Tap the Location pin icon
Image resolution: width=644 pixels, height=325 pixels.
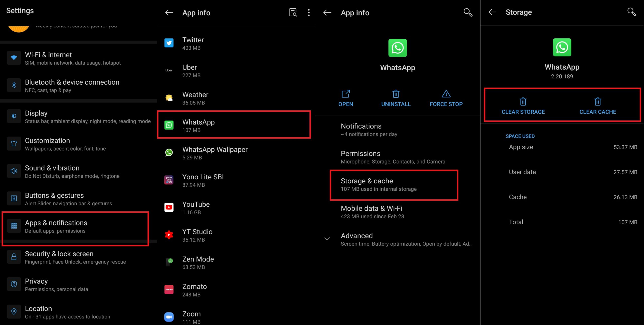tap(14, 312)
